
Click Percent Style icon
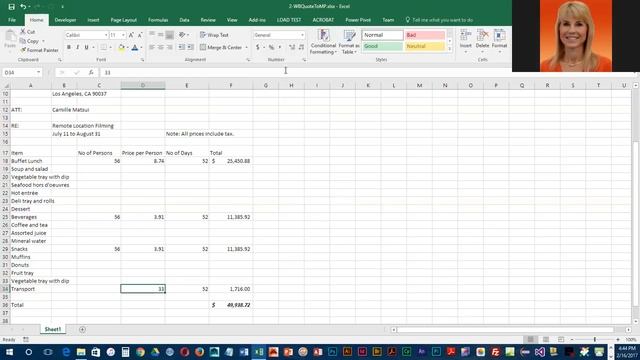point(271,47)
